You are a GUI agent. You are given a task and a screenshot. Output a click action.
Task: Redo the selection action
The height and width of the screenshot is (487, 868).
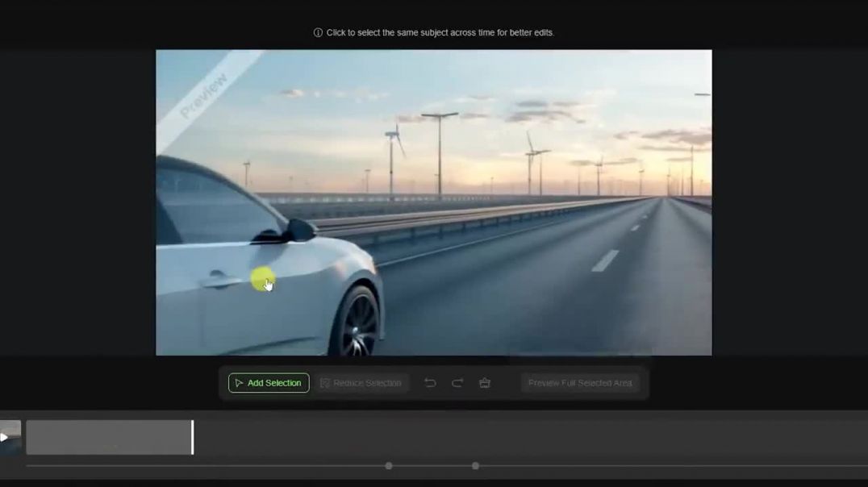457,383
